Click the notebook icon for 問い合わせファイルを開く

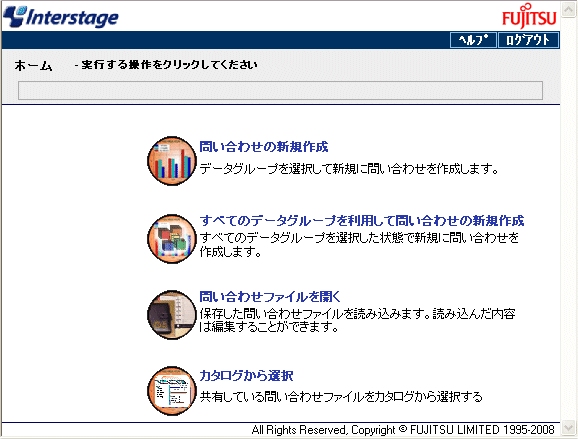172,315
